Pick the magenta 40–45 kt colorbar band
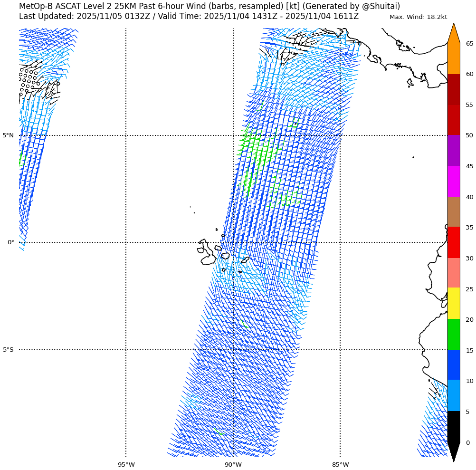476x470 pixels. point(454,181)
